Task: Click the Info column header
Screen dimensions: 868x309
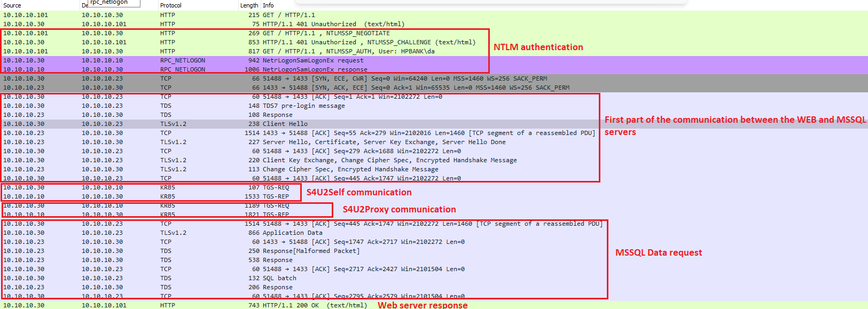Action: [x=268, y=5]
